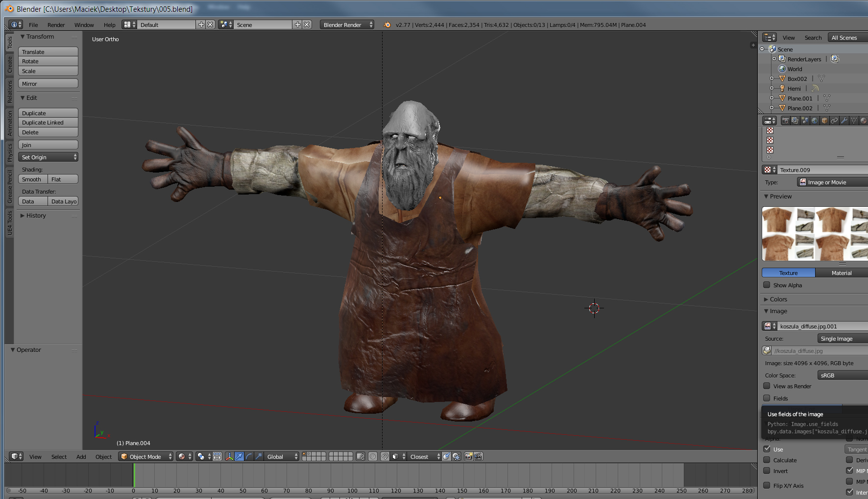Open the World properties globe tab
The height and width of the screenshot is (499, 868).
pyautogui.click(x=815, y=121)
